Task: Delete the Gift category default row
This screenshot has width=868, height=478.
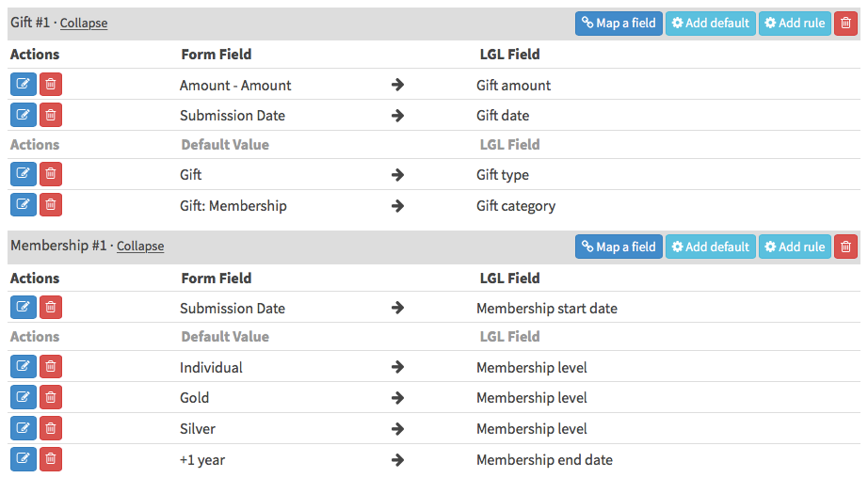Action: pos(51,205)
